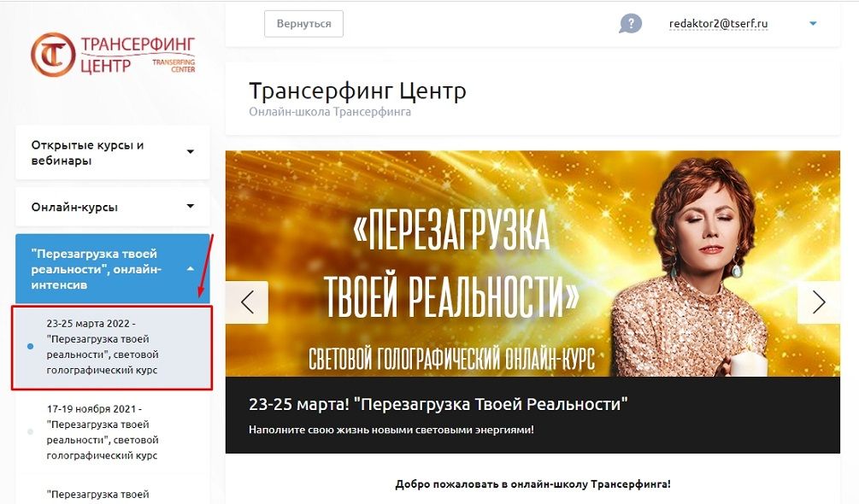Collapse the Перезагрузка твоей реальности онлайн-интенсив arrow
859x504 pixels.
click(x=190, y=269)
